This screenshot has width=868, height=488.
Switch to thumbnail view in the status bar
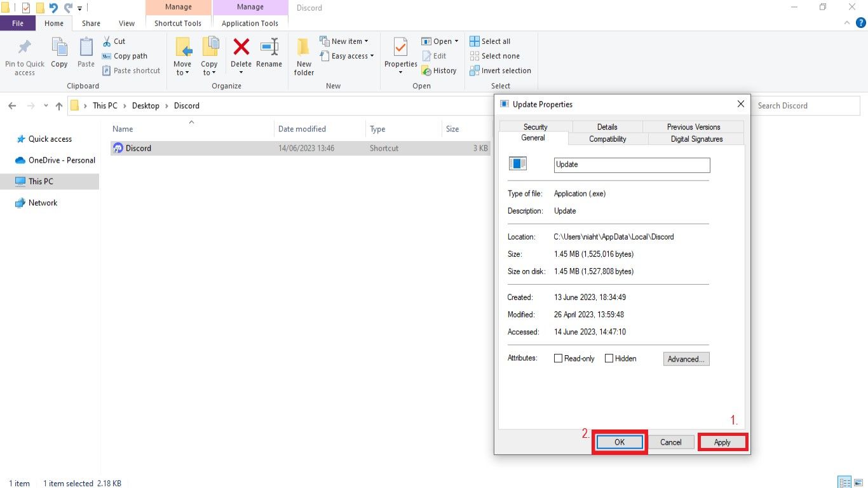pyautogui.click(x=858, y=483)
